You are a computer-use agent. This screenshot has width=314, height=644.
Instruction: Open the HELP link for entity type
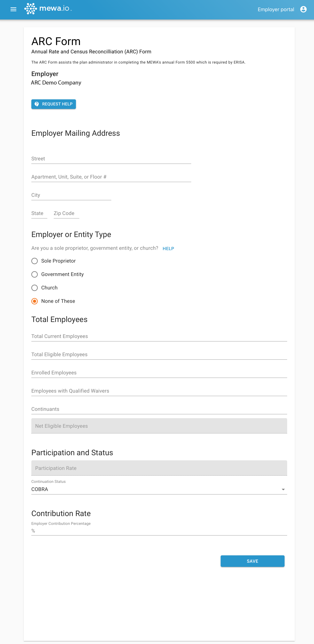tap(168, 249)
